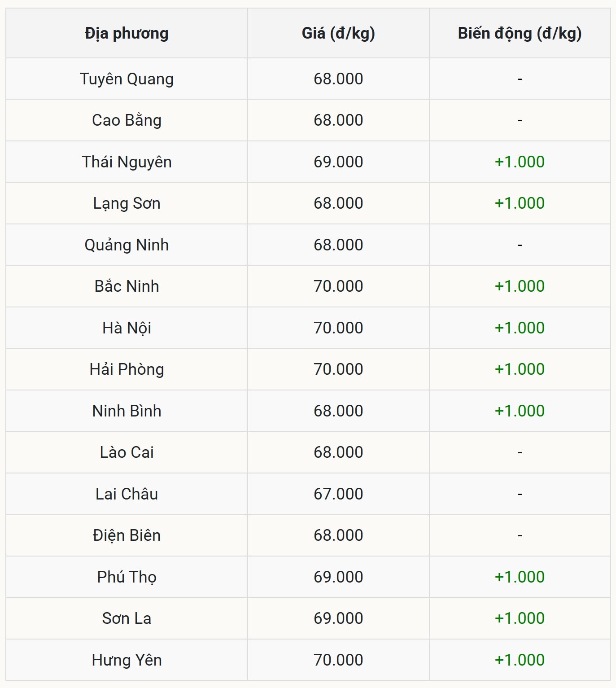Click Sơn La's +1.000 change value
Screen dimensions: 616x688
point(520,618)
